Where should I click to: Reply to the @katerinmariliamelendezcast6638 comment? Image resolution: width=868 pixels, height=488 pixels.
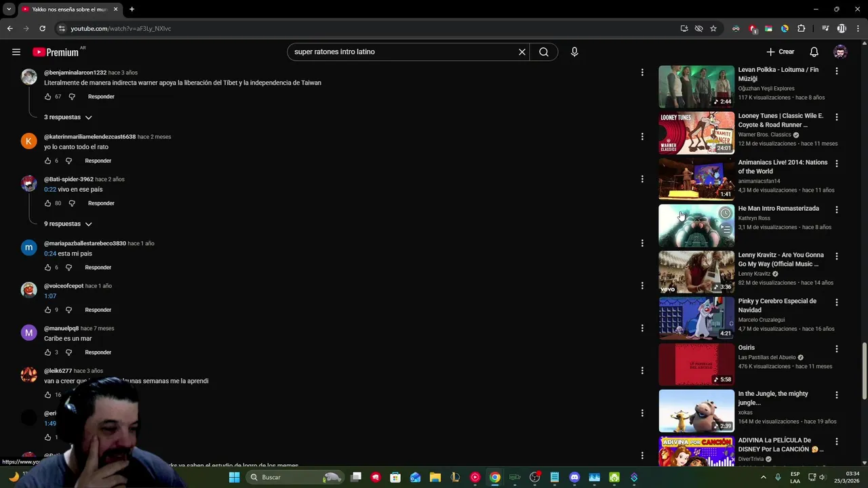[98, 161]
